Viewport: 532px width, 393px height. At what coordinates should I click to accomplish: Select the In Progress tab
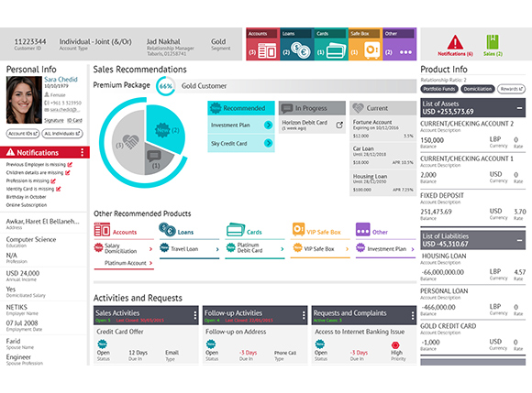coord(312,108)
